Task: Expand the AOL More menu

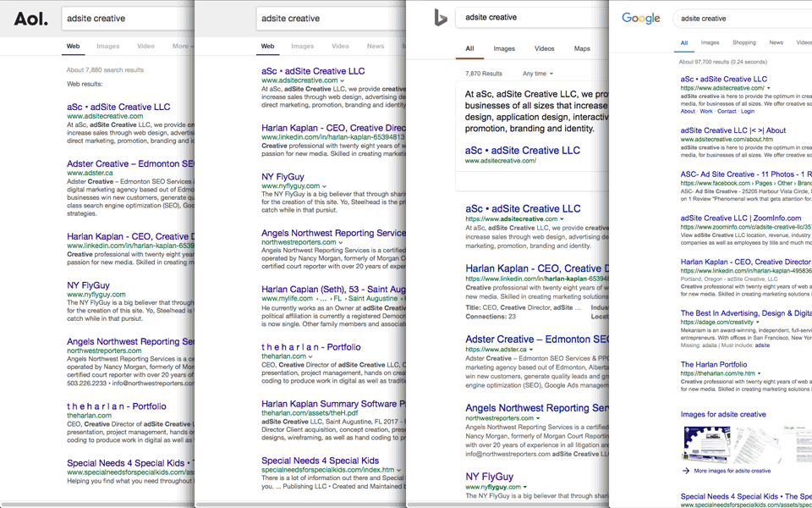Action: point(183,46)
